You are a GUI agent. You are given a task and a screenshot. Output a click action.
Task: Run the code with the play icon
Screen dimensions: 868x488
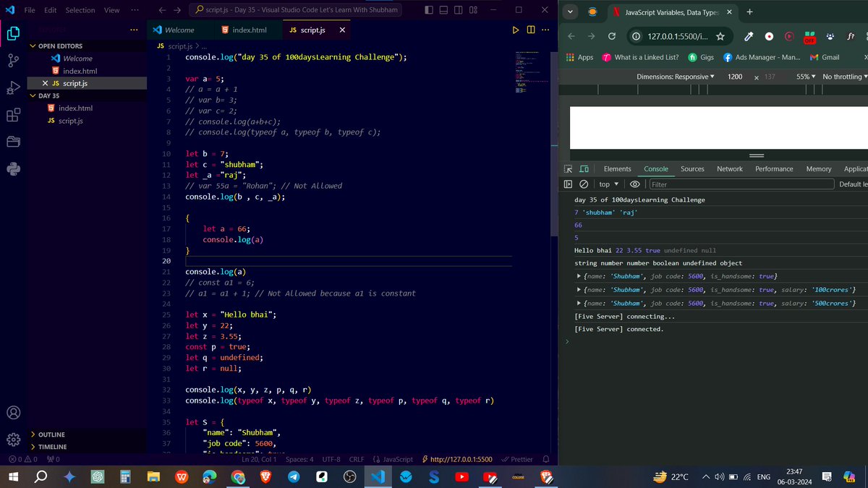click(x=516, y=30)
